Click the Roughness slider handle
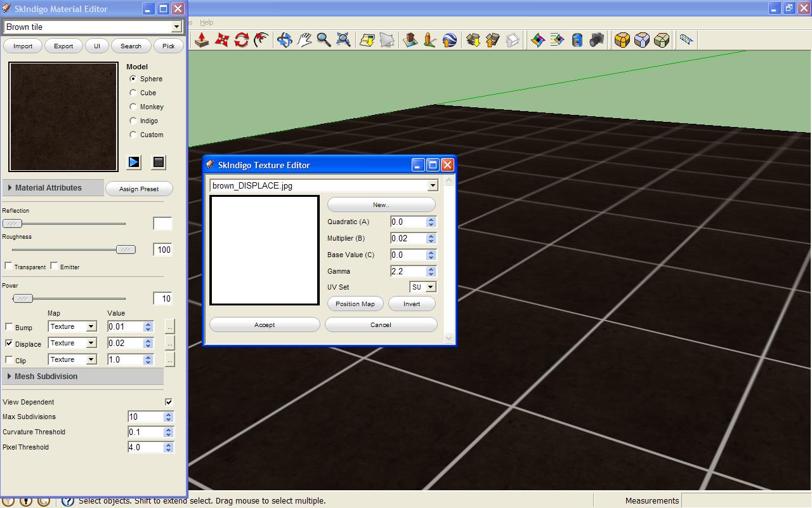812x508 pixels. point(126,250)
